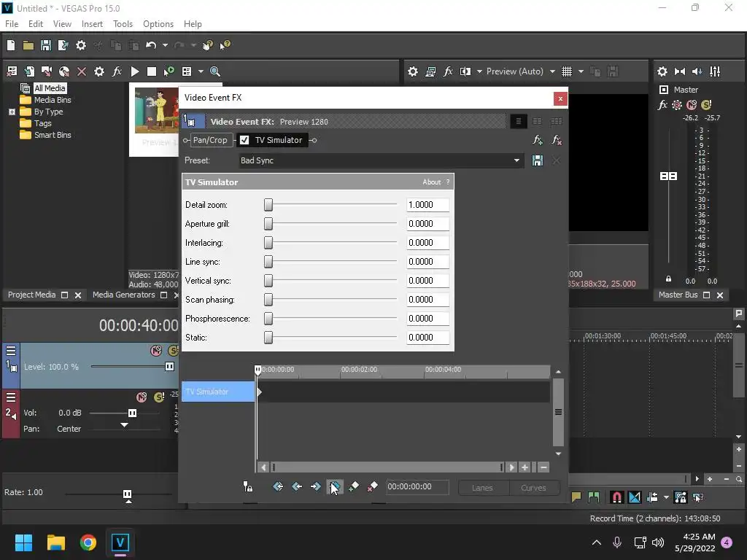
Task: Search media with the magnifier icon
Action: [215, 71]
